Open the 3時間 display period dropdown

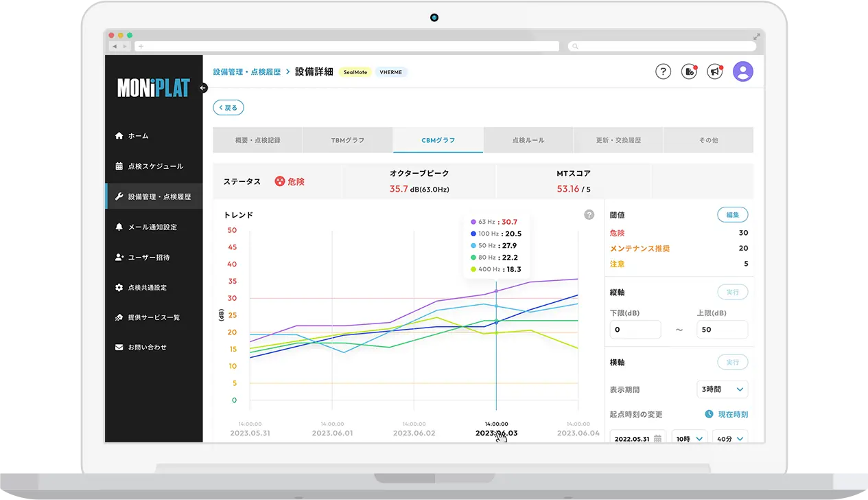click(722, 389)
